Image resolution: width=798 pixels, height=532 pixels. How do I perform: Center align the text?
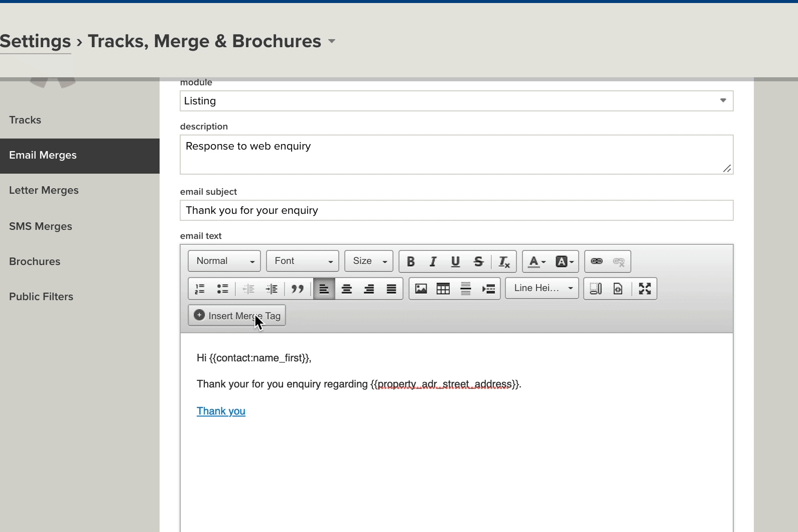pos(346,289)
